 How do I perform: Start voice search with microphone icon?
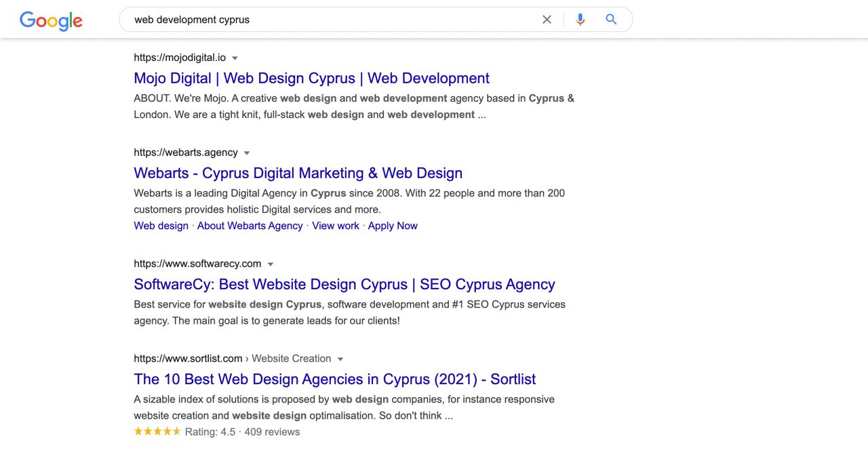580,20
